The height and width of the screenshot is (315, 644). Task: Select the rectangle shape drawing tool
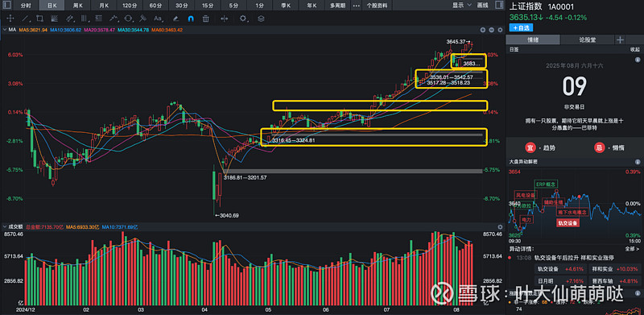pos(39,18)
